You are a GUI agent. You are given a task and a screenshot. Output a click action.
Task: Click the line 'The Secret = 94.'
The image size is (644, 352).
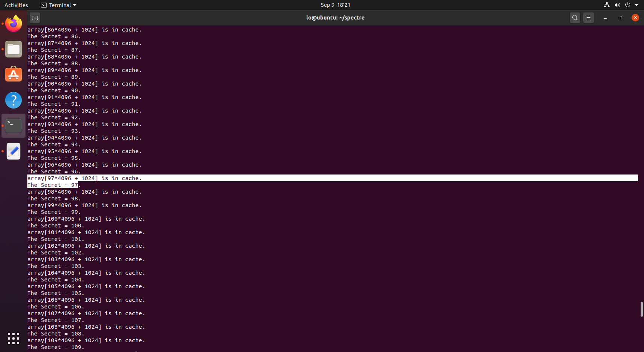[54, 144]
